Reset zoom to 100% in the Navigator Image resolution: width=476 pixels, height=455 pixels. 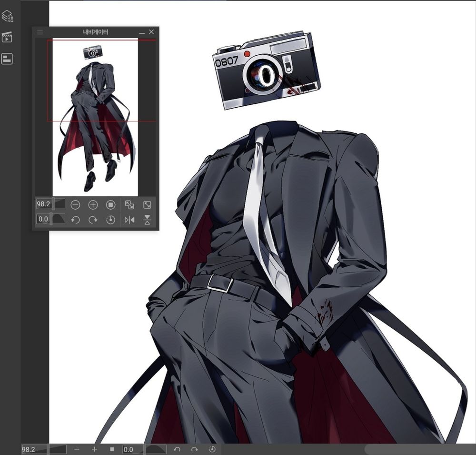110,205
